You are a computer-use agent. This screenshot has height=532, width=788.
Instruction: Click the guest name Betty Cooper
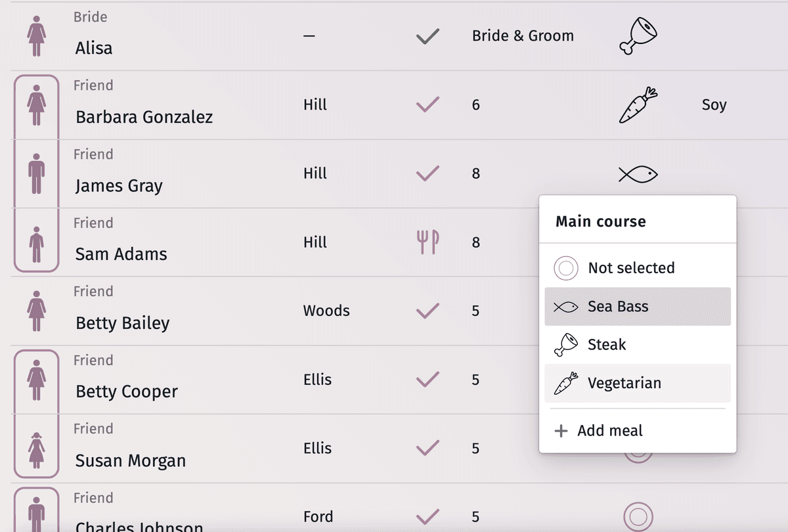126,391
